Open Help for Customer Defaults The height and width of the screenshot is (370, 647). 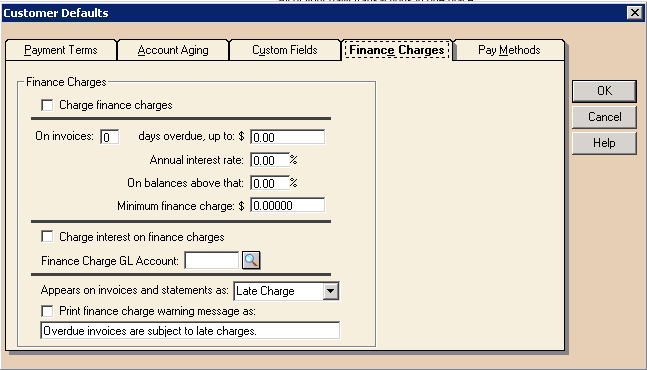[604, 143]
